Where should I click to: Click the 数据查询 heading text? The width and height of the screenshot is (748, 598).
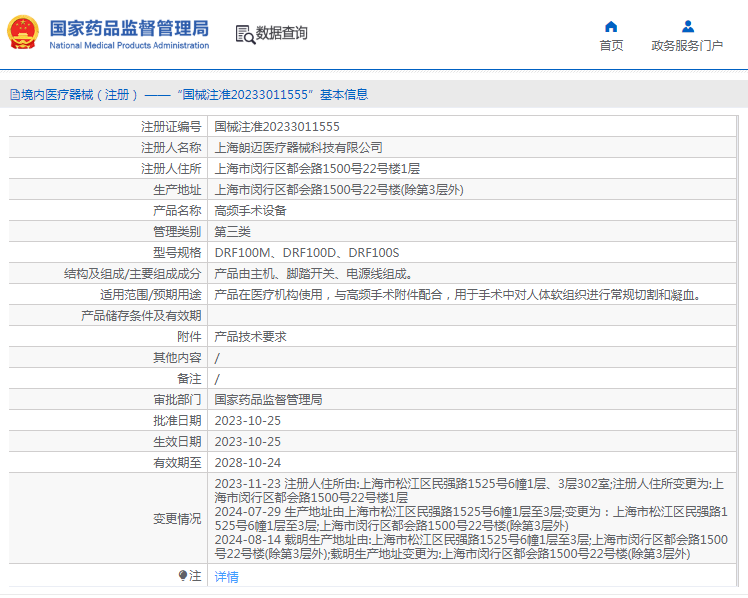click(281, 33)
